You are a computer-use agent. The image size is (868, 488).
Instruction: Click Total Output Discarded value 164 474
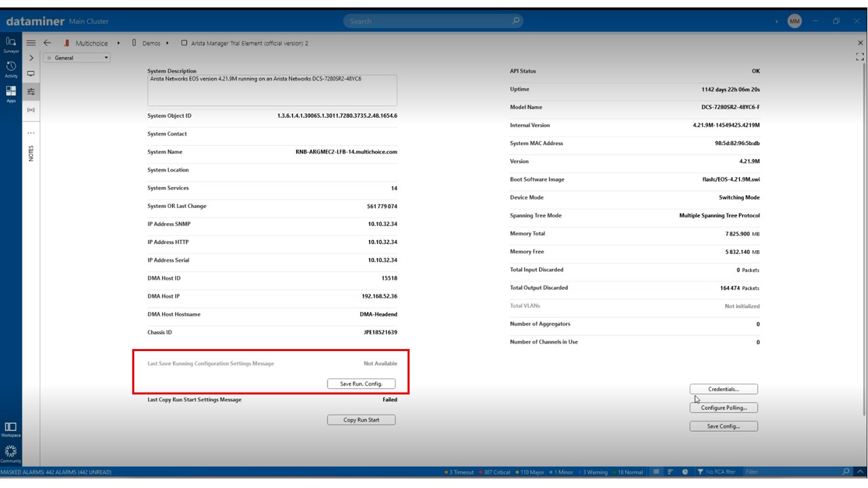[x=729, y=288]
